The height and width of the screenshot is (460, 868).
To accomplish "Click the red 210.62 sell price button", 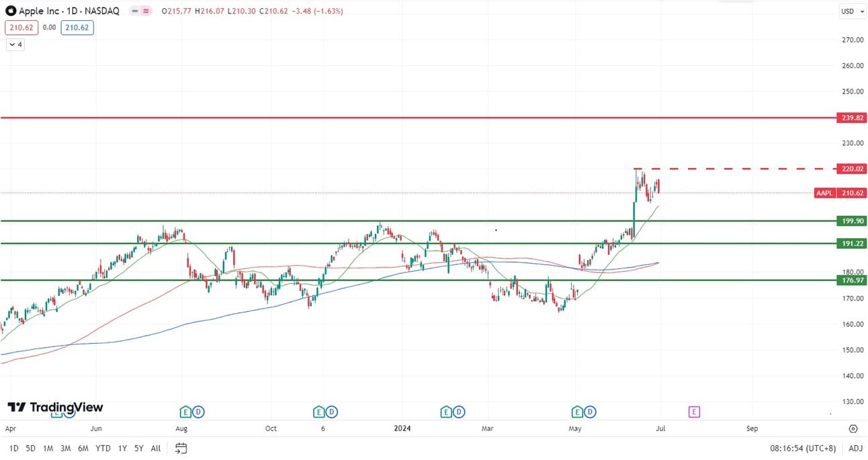I will coord(21,28).
